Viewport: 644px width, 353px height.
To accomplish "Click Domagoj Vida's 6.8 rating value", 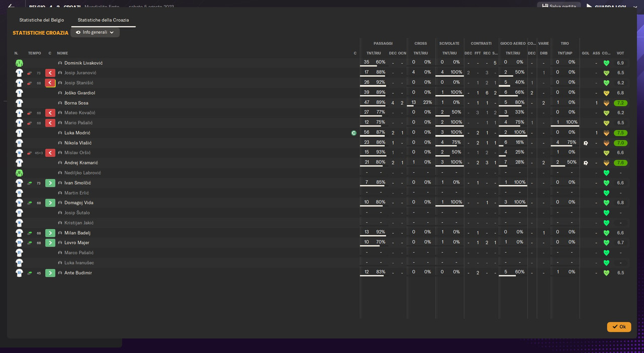I will tap(620, 203).
